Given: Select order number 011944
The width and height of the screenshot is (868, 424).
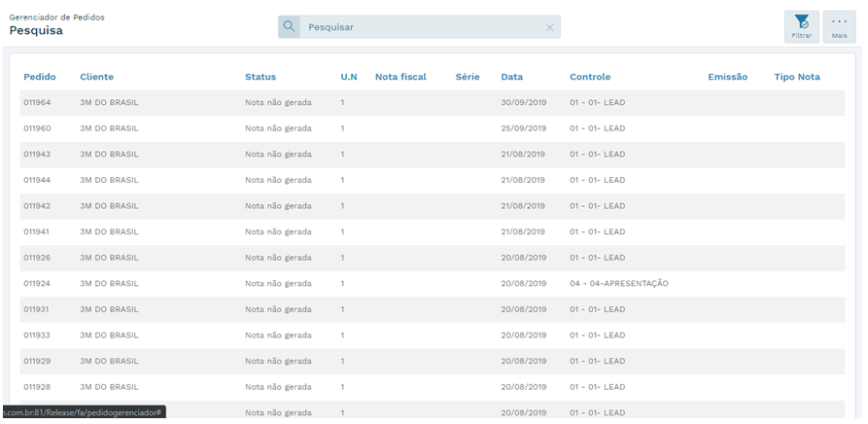Looking at the screenshot, I should (x=37, y=180).
